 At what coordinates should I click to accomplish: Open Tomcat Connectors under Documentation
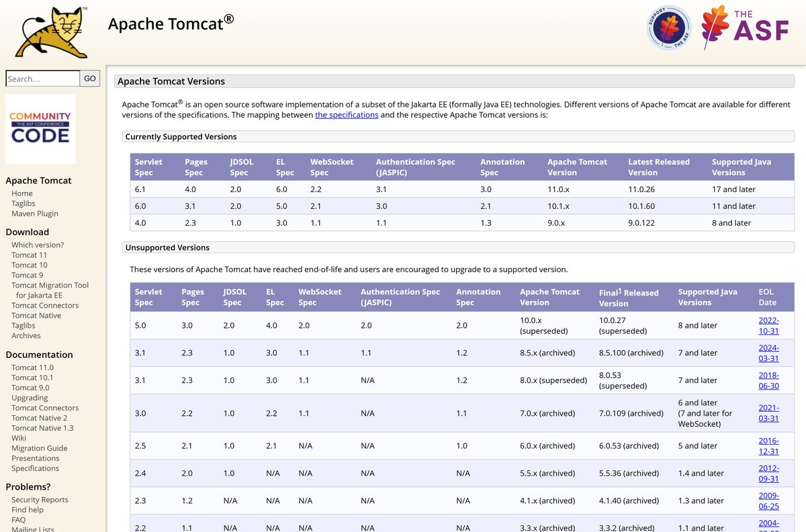coord(45,408)
